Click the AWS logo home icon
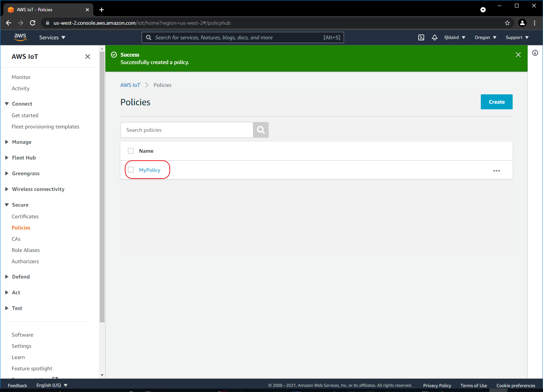The width and height of the screenshot is (543, 392). 20,37
